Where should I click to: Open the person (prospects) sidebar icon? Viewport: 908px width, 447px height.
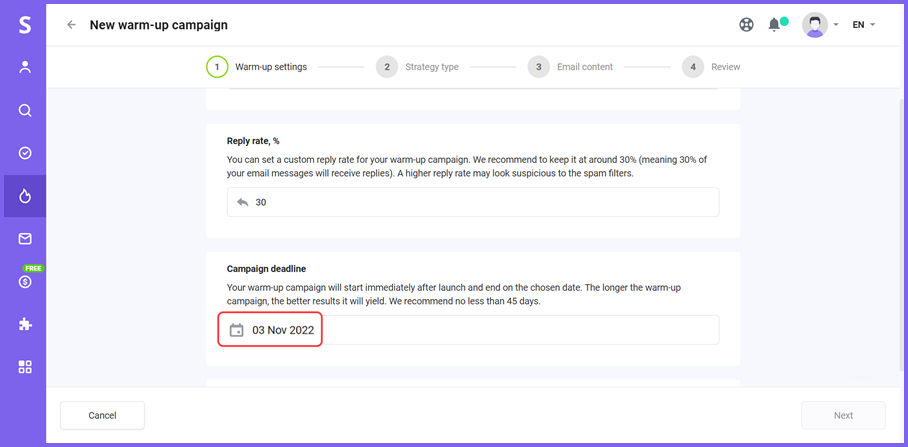tap(25, 67)
